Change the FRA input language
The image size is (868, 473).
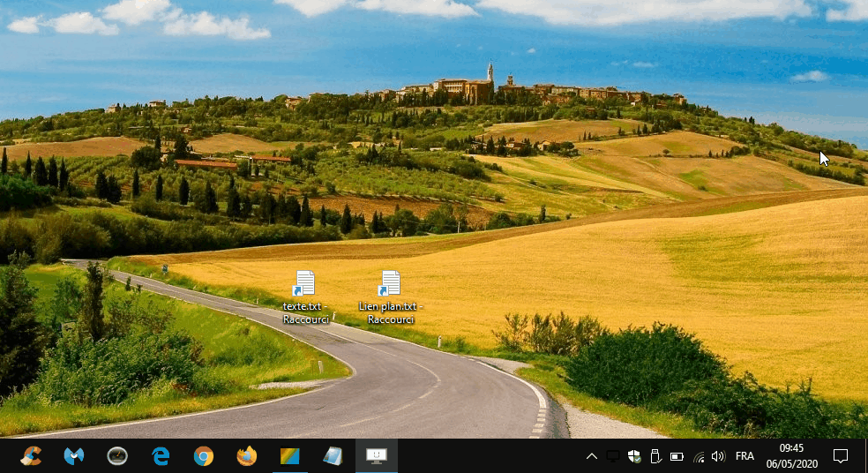[745, 456]
